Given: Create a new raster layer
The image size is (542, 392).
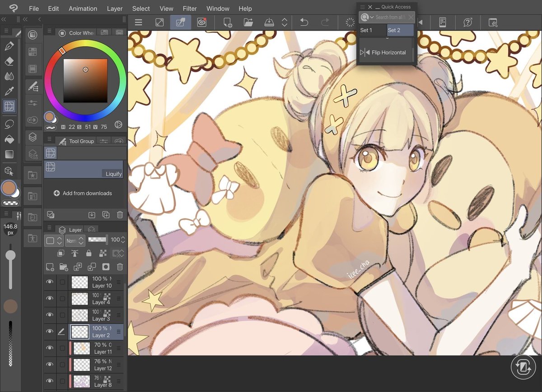Looking at the screenshot, I should [50, 267].
